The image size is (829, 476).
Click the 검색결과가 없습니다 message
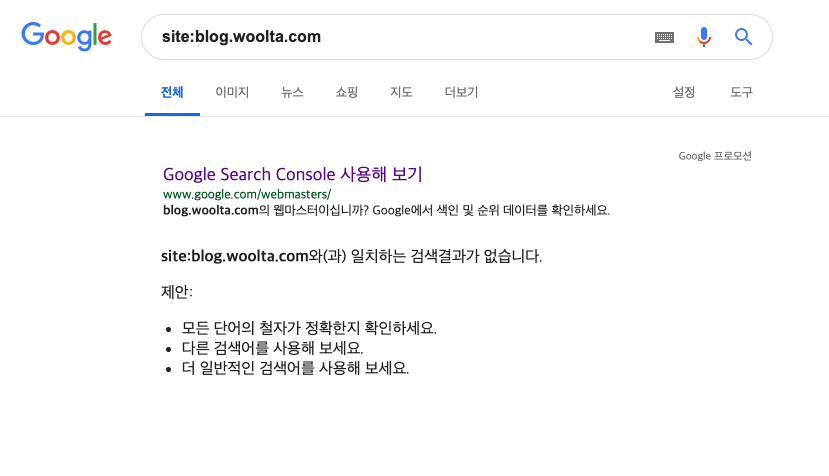[352, 256]
